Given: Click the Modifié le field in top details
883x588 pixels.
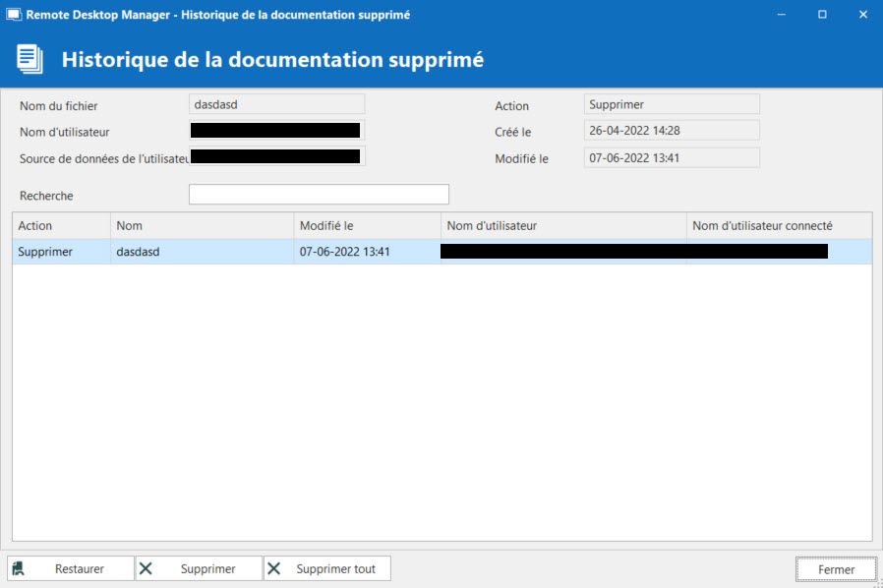Looking at the screenshot, I should click(672, 157).
